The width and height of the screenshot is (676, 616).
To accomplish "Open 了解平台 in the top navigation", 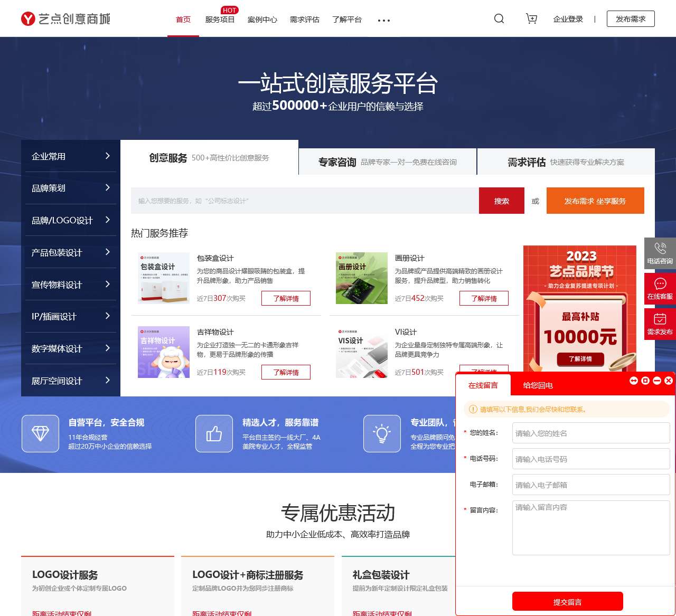I will (347, 20).
